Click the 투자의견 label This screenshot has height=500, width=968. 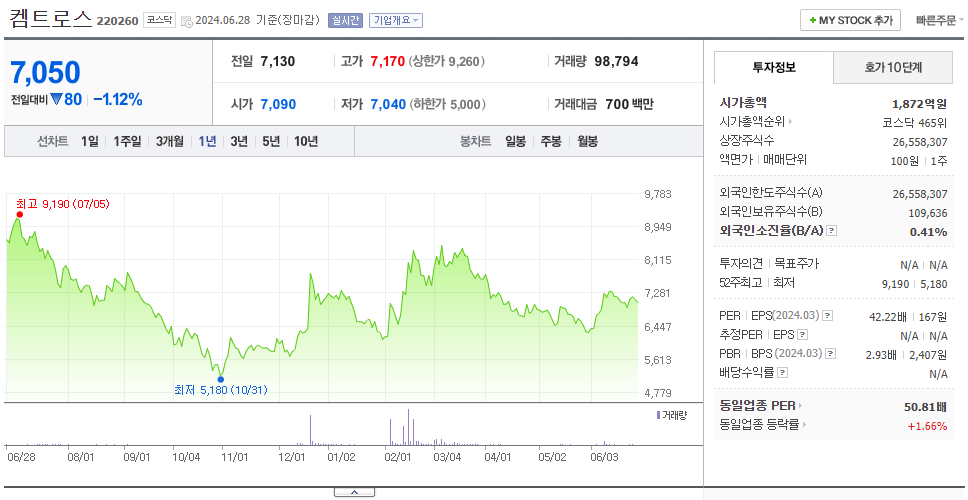pyautogui.click(x=741, y=264)
